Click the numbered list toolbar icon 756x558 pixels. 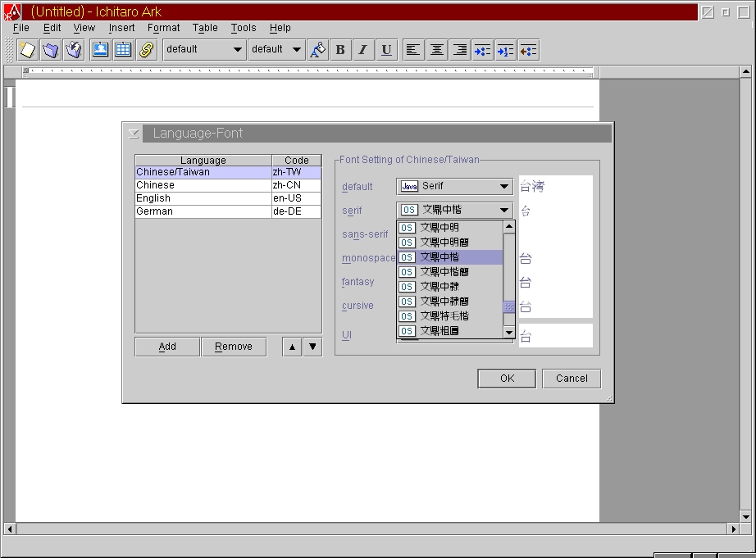506,50
